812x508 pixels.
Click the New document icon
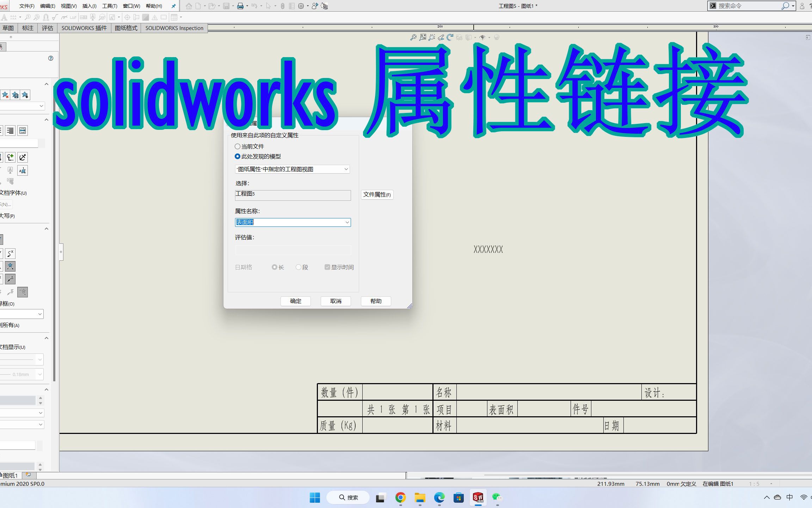click(198, 6)
